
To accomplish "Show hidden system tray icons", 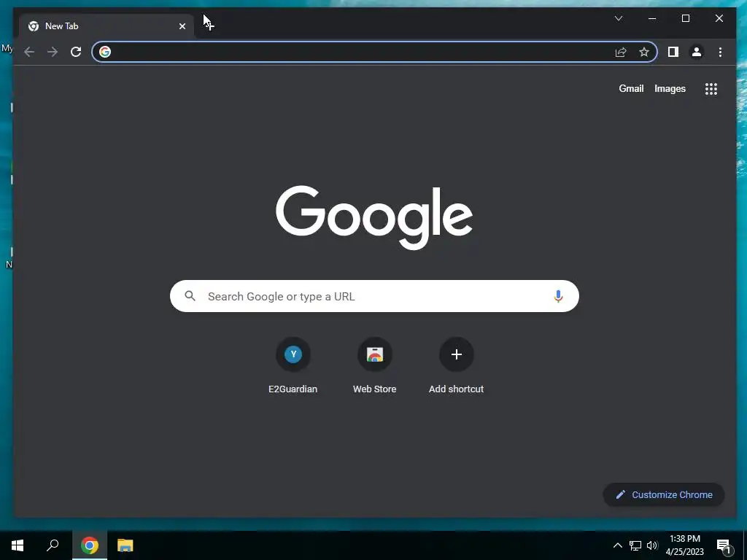I will 617,545.
